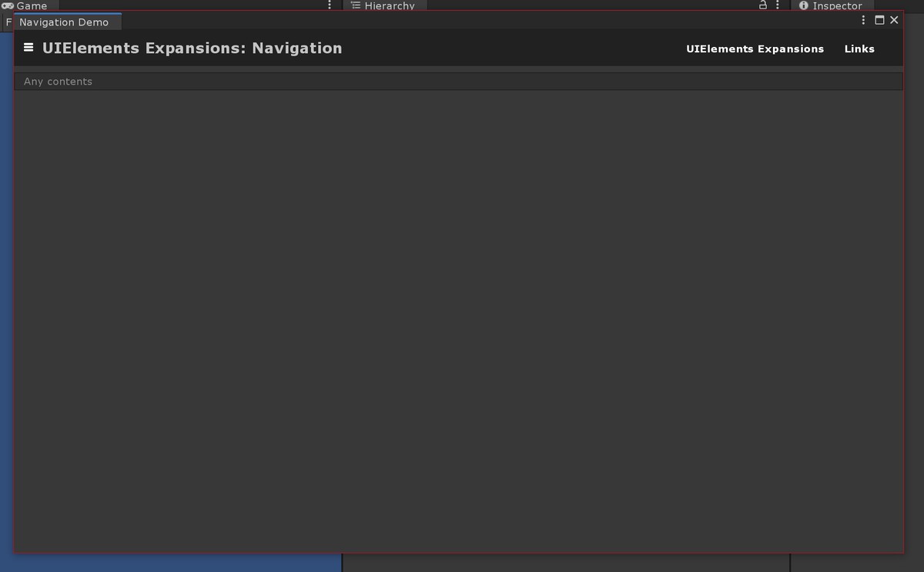The height and width of the screenshot is (572, 924).
Task: Maximize the Navigation Demo window
Action: (879, 20)
